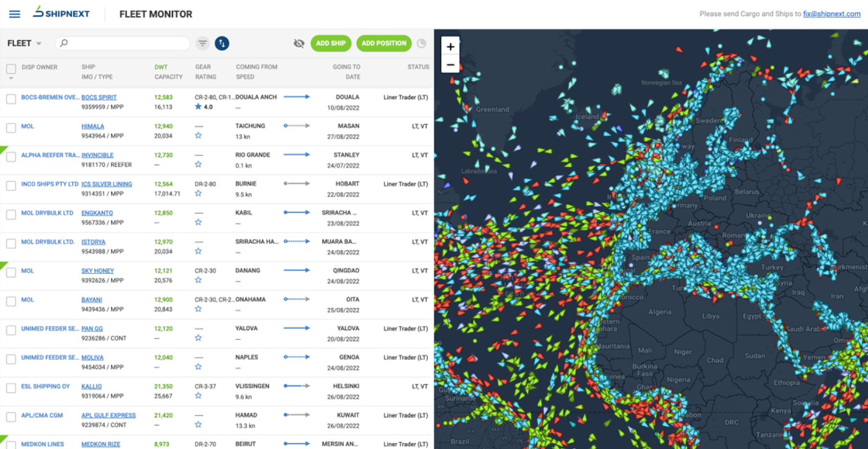Click the star icon for KALLIO
This screenshot has height=449, width=868.
[198, 396]
